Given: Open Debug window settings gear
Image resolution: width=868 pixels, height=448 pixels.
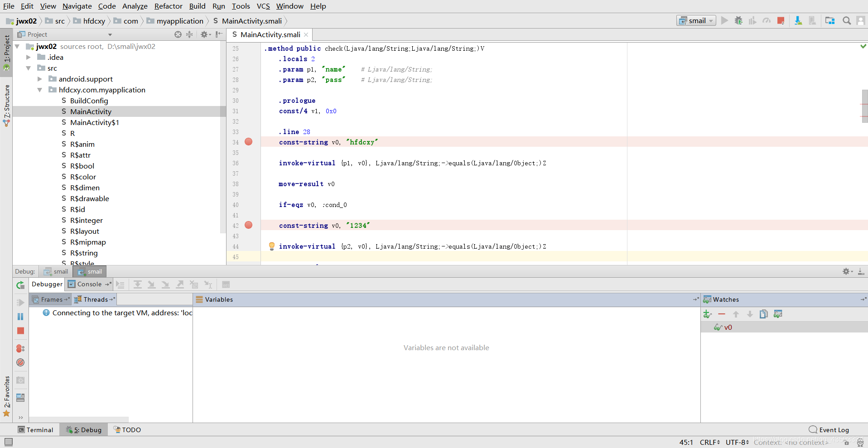Looking at the screenshot, I should 848,271.
